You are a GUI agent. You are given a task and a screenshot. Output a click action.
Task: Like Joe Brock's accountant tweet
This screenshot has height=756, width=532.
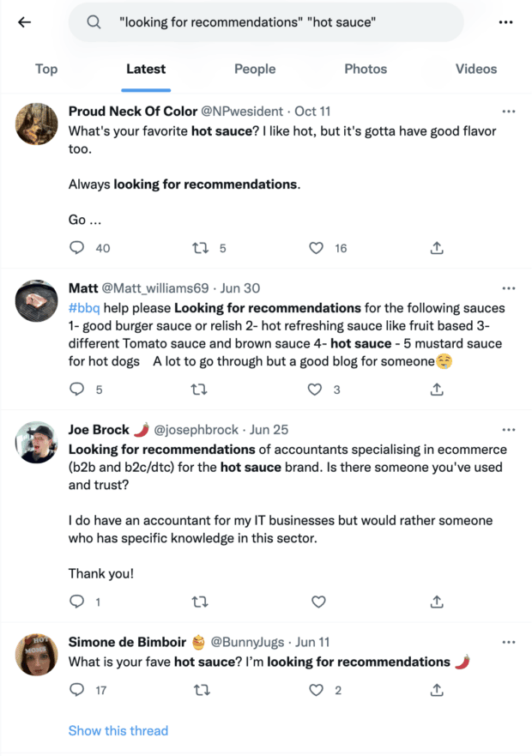[x=318, y=602]
